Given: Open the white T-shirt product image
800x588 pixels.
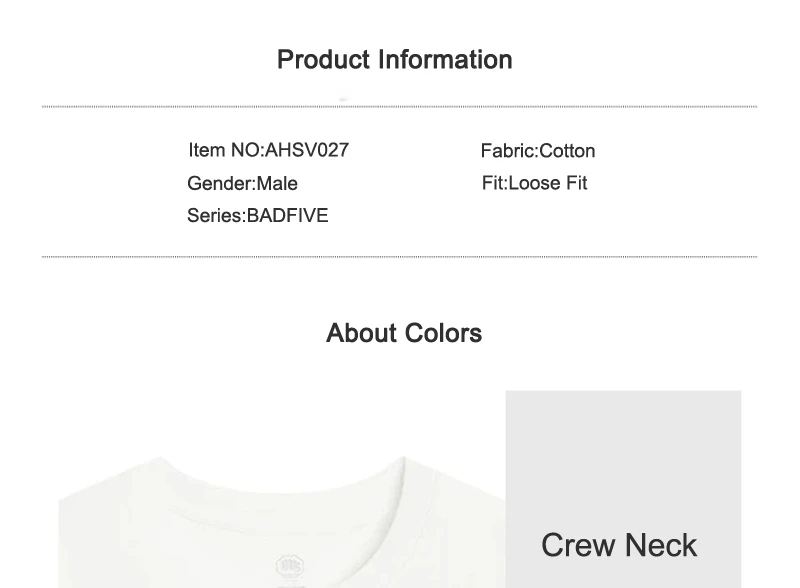Looking at the screenshot, I should coord(282,522).
